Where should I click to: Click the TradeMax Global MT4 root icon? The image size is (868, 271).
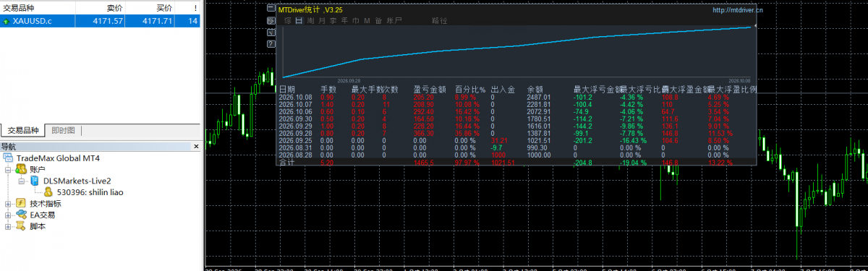(9, 158)
